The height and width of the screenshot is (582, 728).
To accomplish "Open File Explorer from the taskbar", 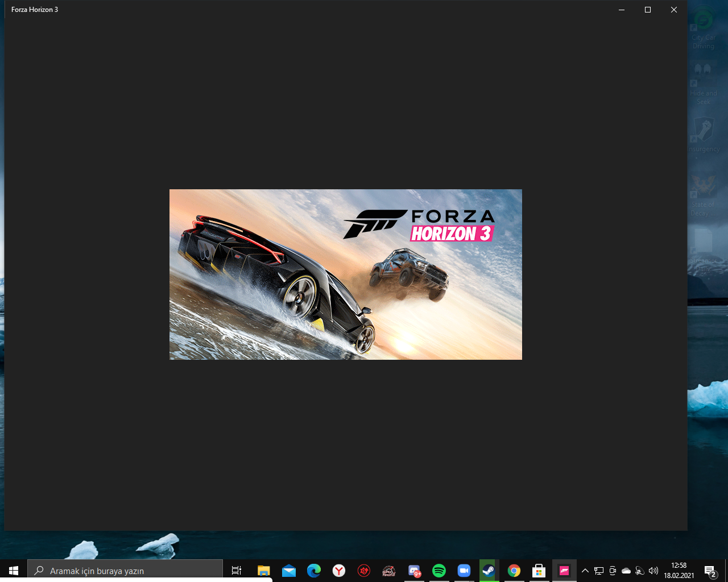I will pos(263,571).
